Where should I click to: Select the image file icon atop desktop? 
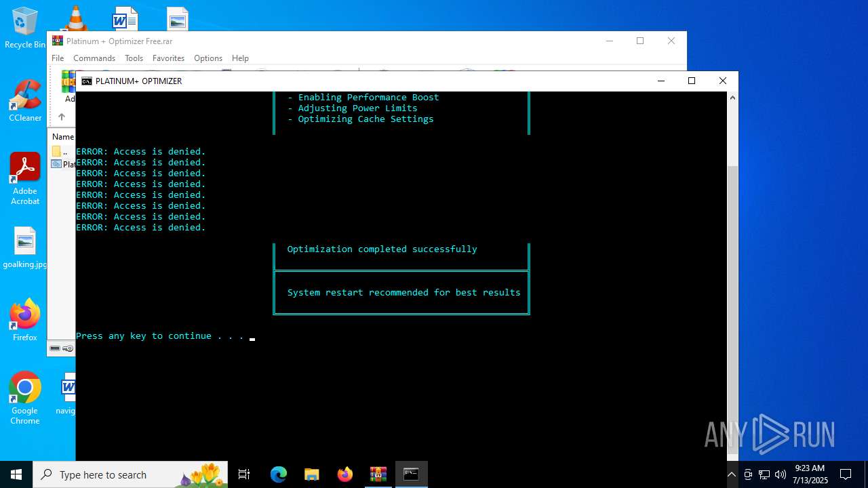[x=177, y=19]
